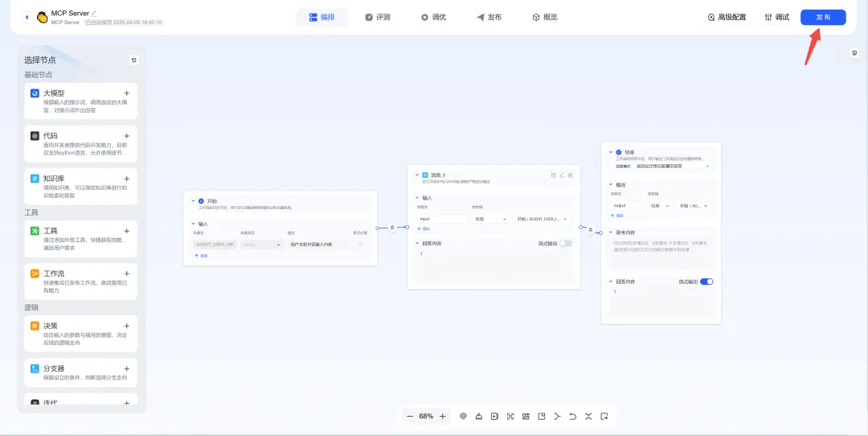Click the add note icon in bottom toolbar
868x436 pixels.
(494, 416)
